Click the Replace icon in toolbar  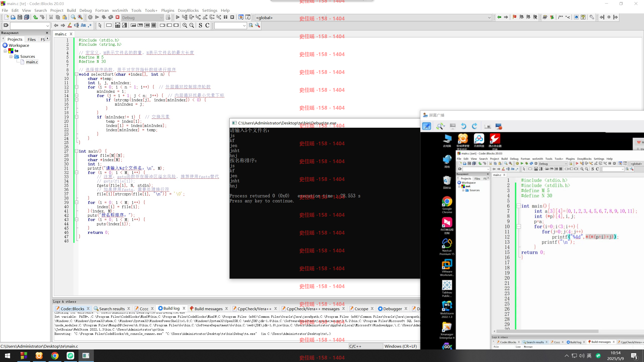click(x=80, y=17)
